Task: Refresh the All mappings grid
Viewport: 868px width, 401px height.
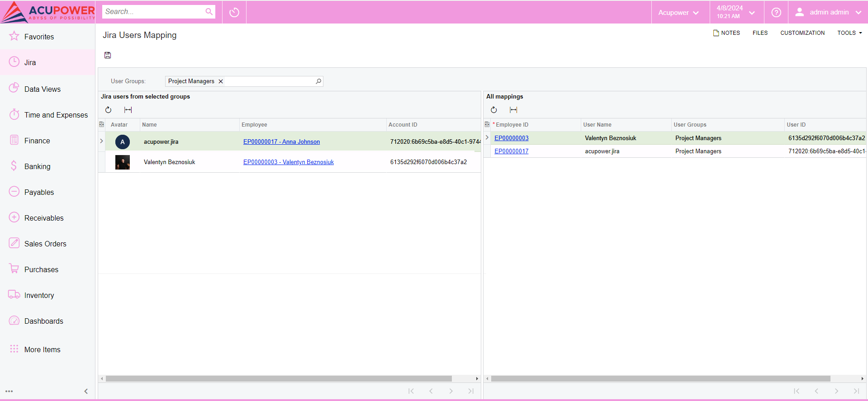Action: [494, 110]
